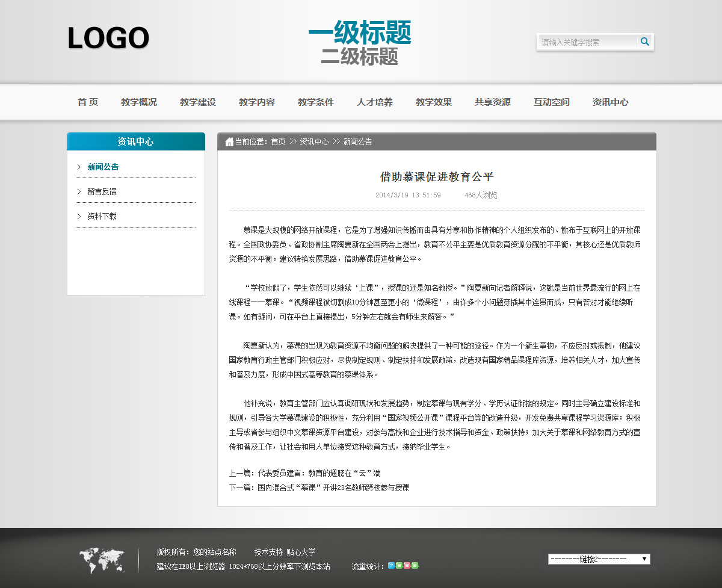Select 共享资源 from the navigation bar

coord(493,102)
